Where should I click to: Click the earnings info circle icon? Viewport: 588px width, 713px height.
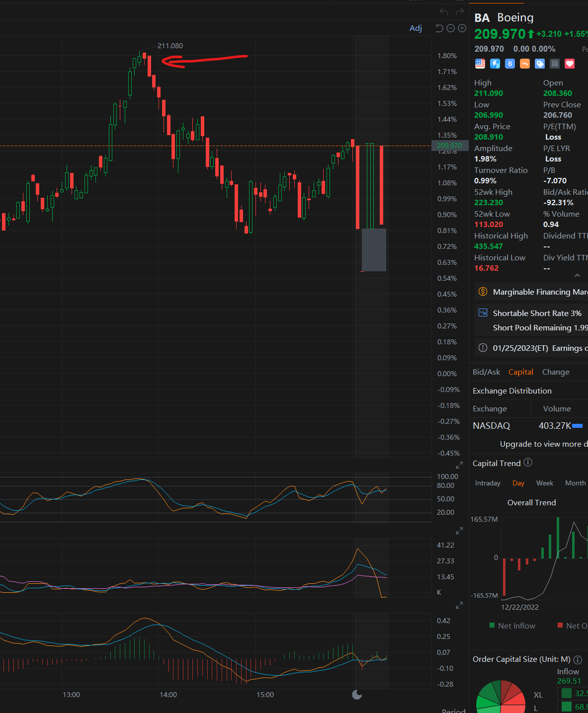[483, 348]
